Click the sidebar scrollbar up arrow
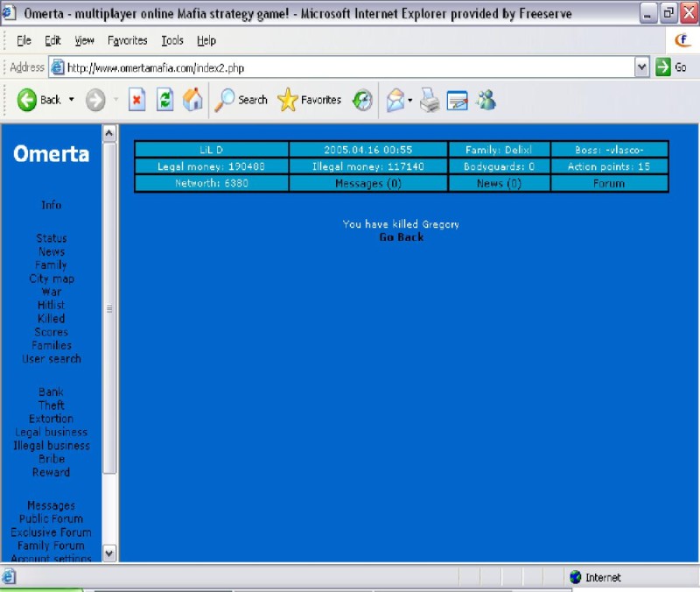The height and width of the screenshot is (592, 700). (109, 133)
